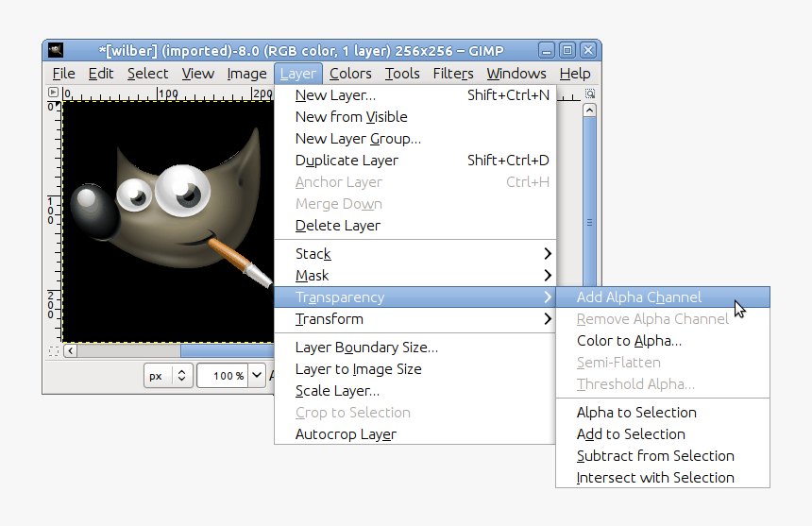This screenshot has height=526, width=812.
Task: Select Alpha to Selection
Action: click(x=663, y=413)
